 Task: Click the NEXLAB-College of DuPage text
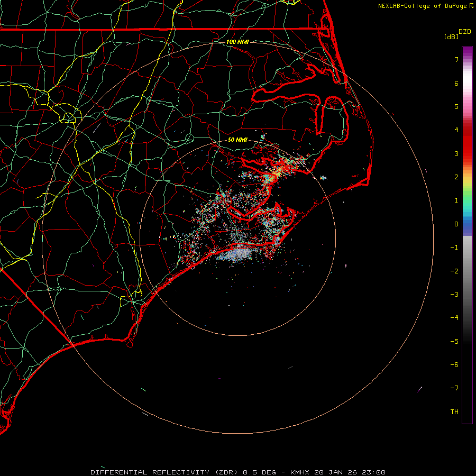tap(423, 6)
